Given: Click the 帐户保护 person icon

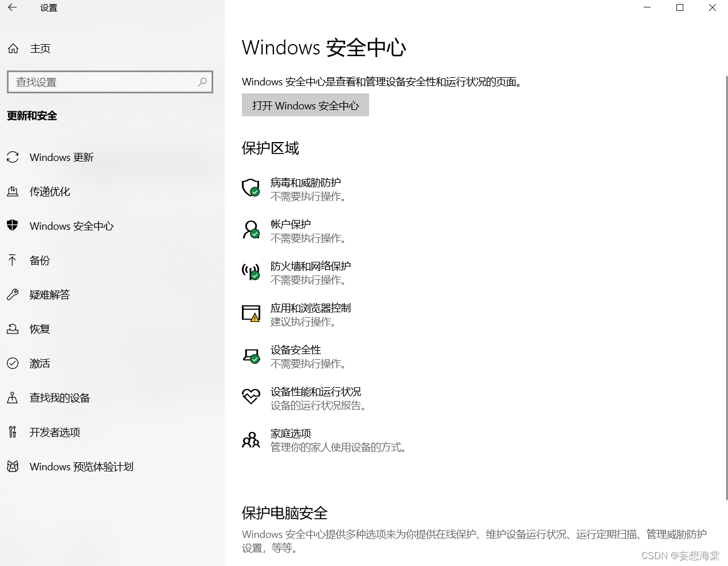Looking at the screenshot, I should 251,229.
